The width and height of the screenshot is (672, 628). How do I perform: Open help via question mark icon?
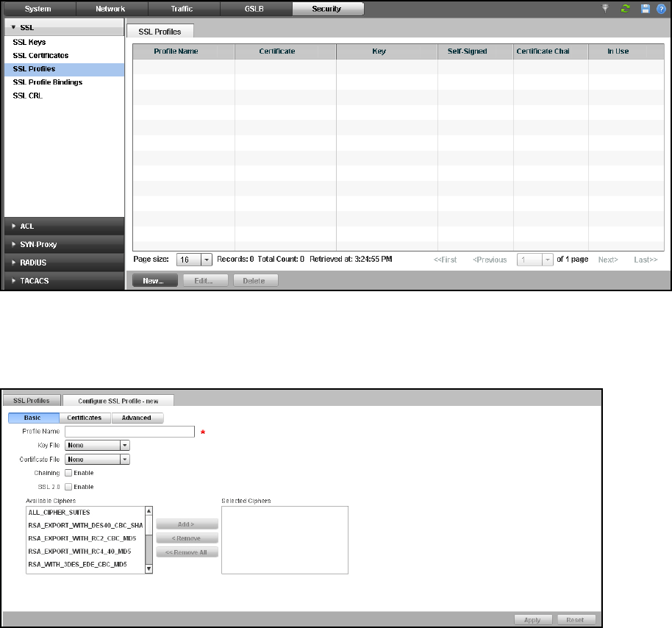(x=661, y=9)
